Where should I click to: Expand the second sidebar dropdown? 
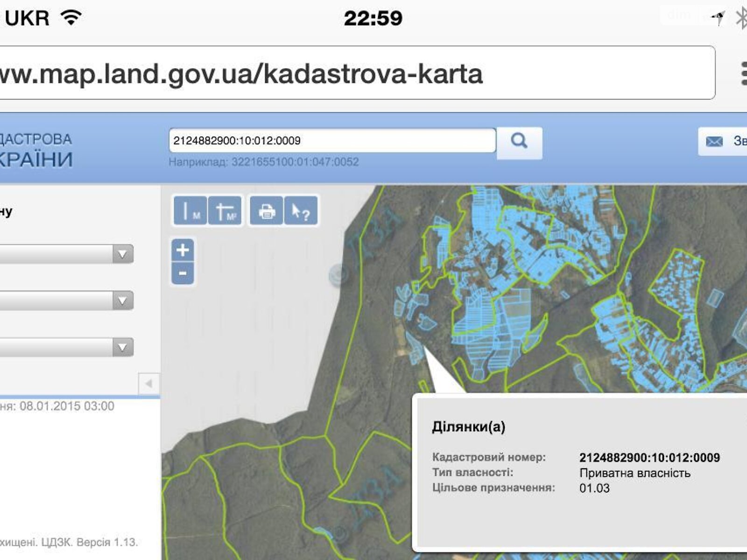point(122,301)
